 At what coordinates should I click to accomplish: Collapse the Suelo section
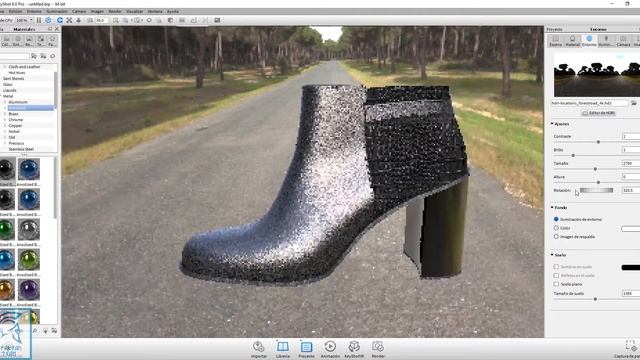pyautogui.click(x=552, y=255)
